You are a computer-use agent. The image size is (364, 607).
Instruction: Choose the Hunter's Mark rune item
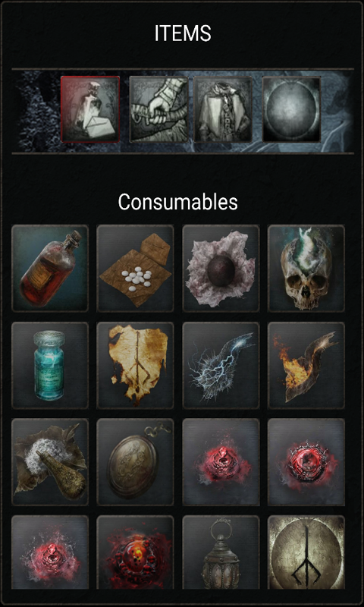tap(306, 552)
